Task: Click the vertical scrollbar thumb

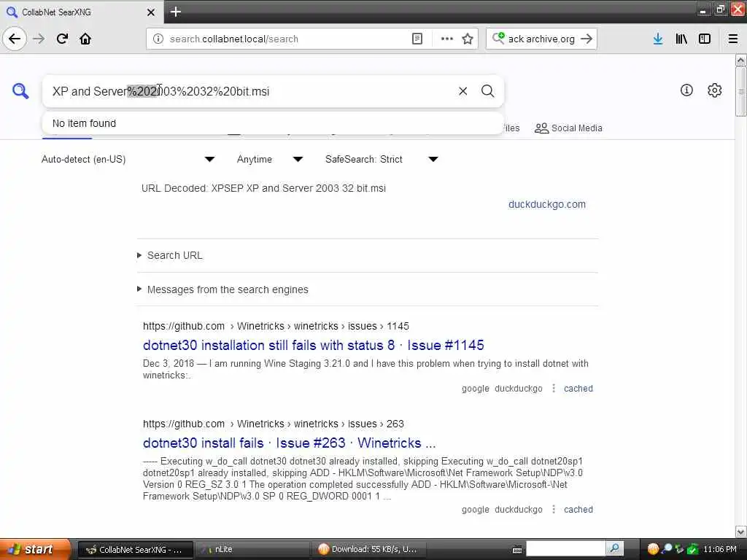Action: [x=741, y=91]
